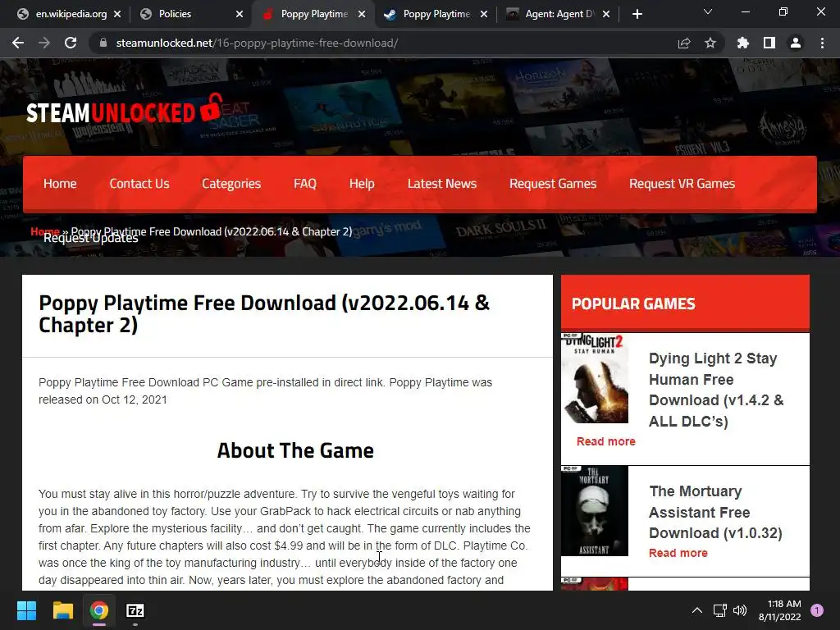This screenshot has height=630, width=840.
Task: Open the Help menu item
Action: coord(362,184)
